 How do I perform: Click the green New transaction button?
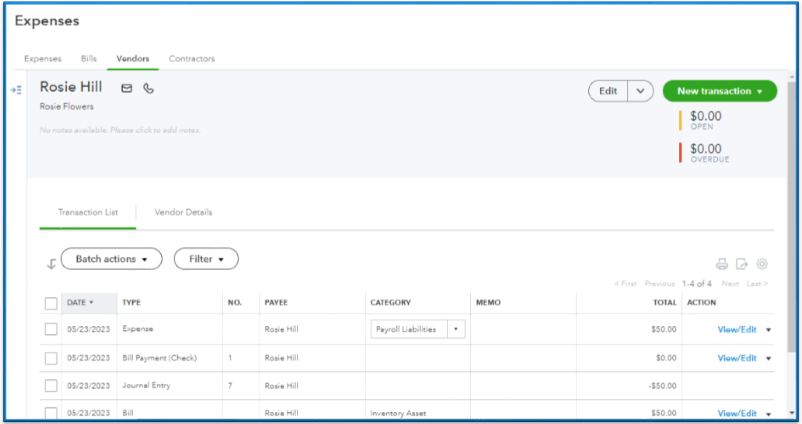719,91
